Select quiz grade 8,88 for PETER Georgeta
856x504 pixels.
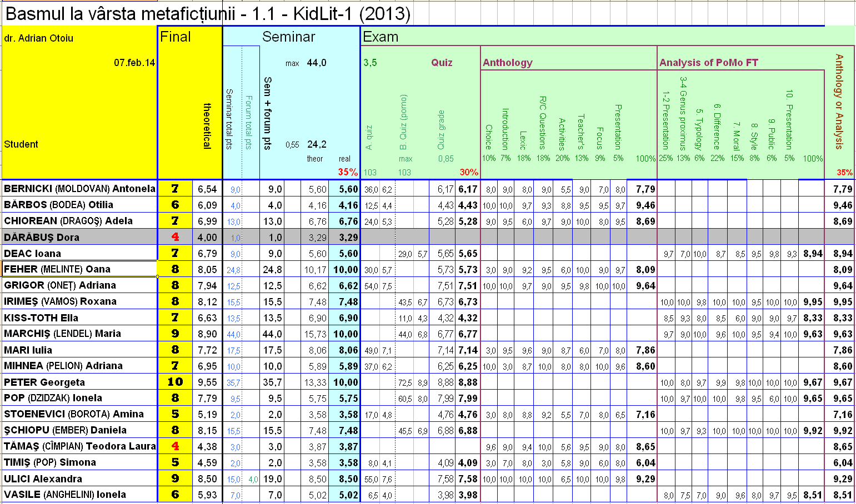click(x=468, y=382)
